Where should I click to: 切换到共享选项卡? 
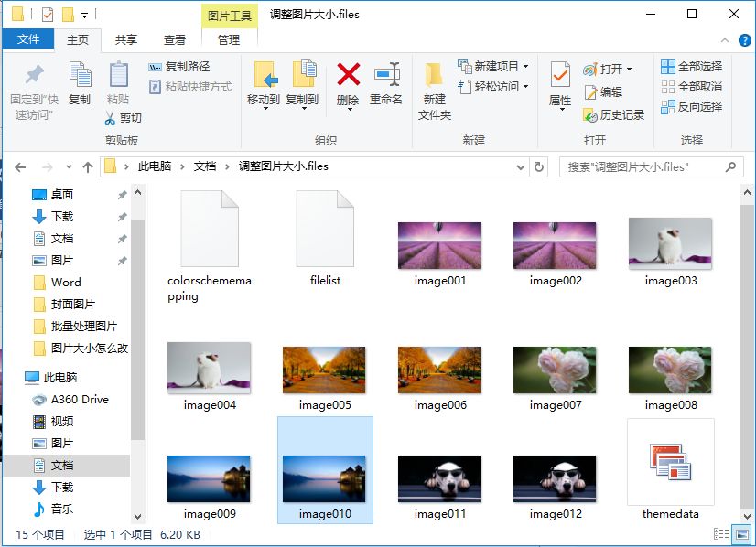(128, 39)
